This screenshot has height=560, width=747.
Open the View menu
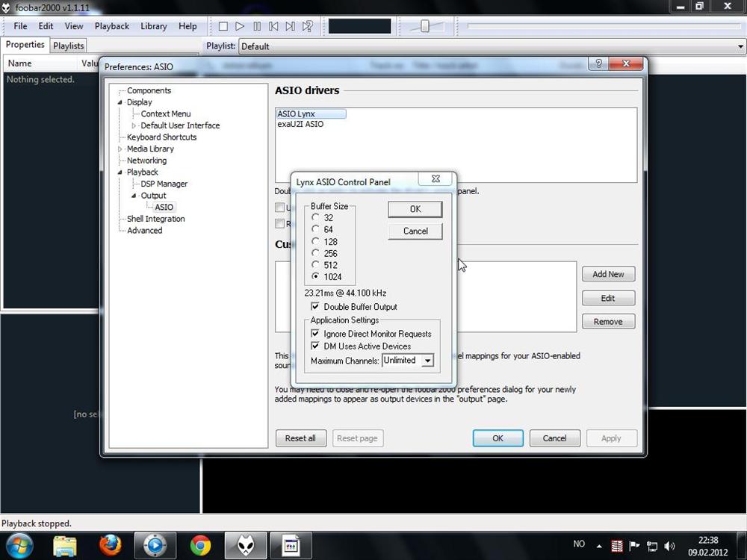pos(74,26)
